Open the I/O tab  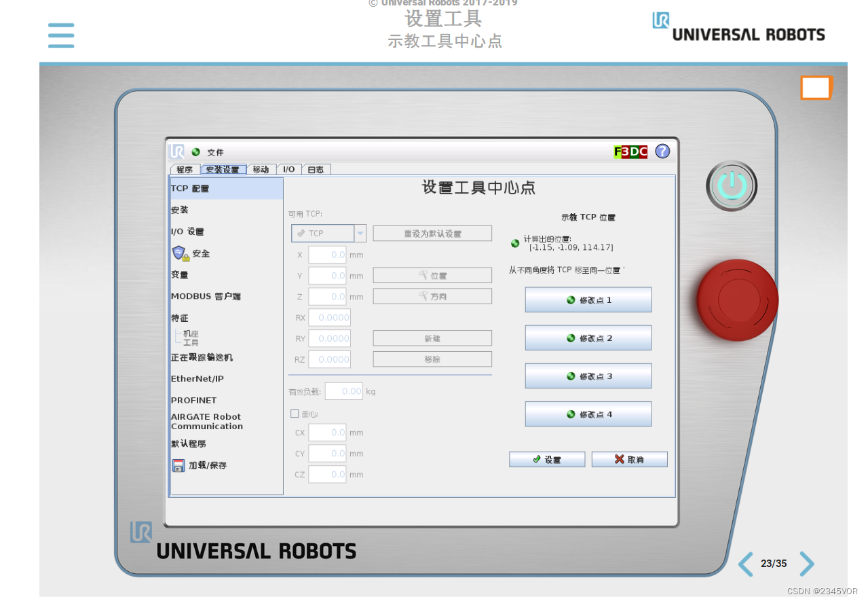(288, 170)
